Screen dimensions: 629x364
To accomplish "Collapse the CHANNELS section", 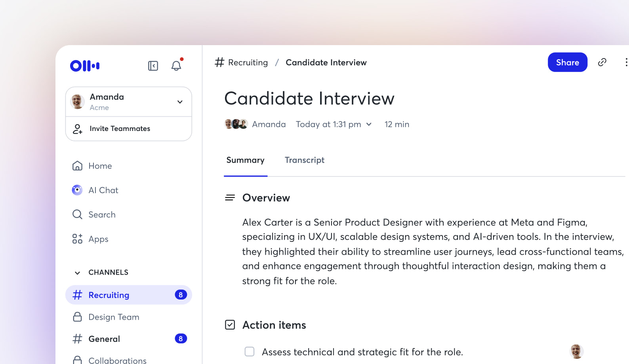I will 78,273.
